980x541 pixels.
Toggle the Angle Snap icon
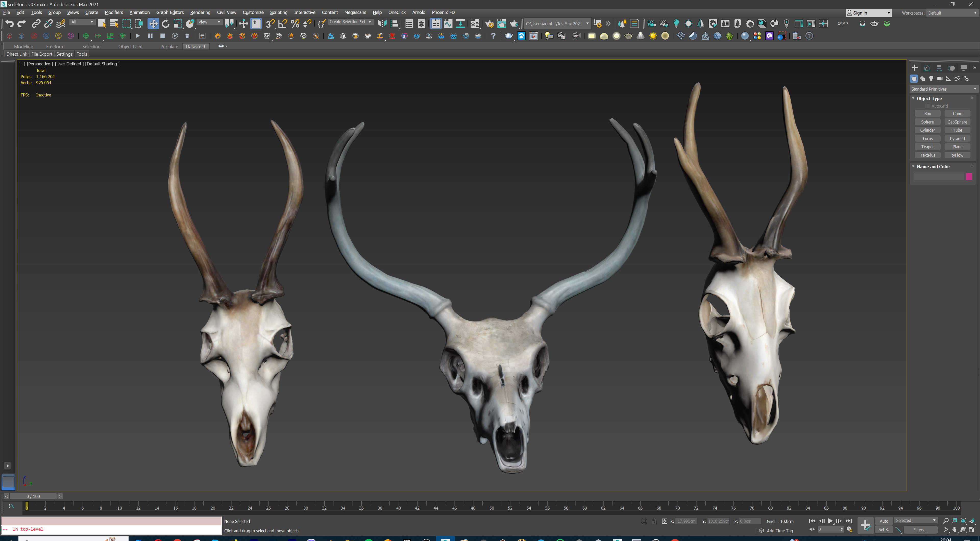click(283, 23)
